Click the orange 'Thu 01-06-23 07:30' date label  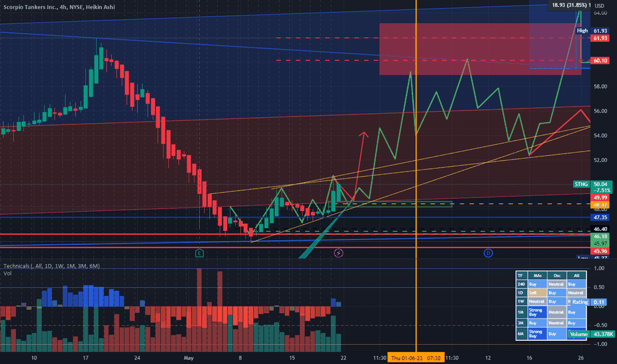[x=416, y=357]
